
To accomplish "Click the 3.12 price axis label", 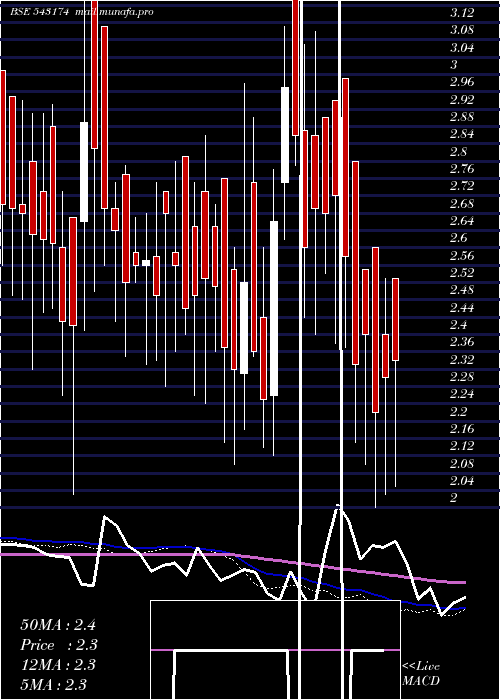I will click(462, 13).
